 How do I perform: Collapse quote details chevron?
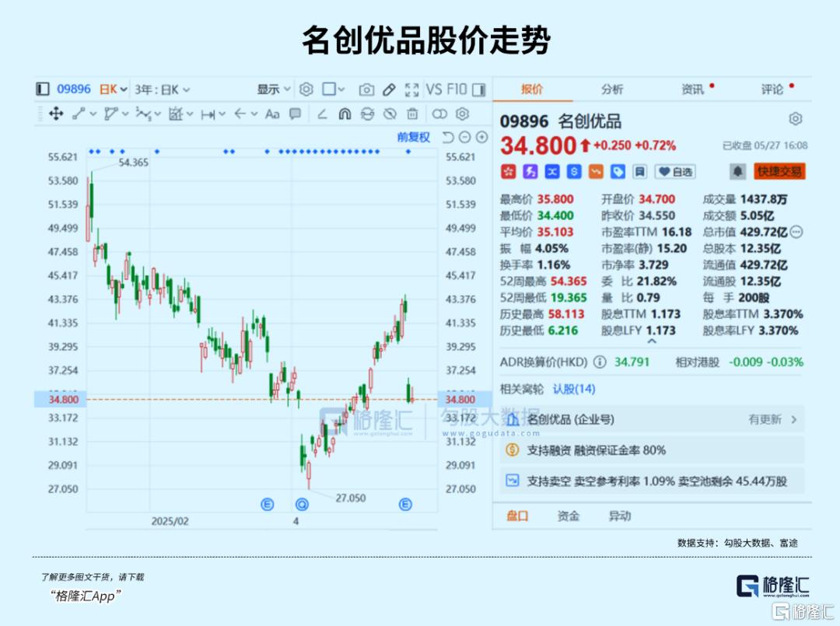(652, 341)
